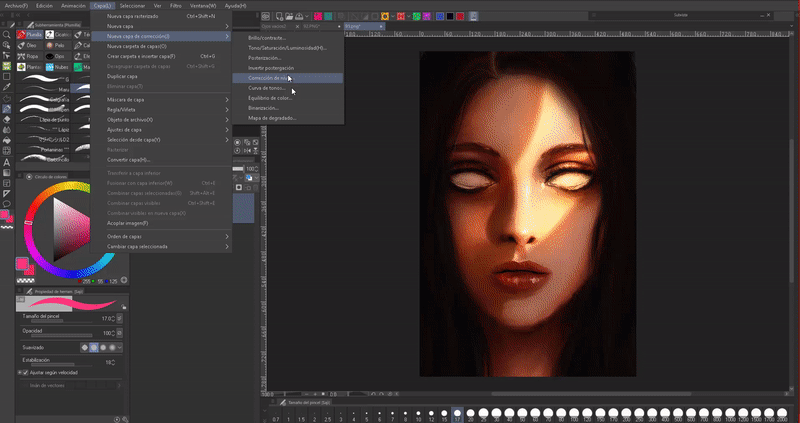The image size is (800, 423).
Task: Select the size 17 brush preset
Action: click(457, 414)
